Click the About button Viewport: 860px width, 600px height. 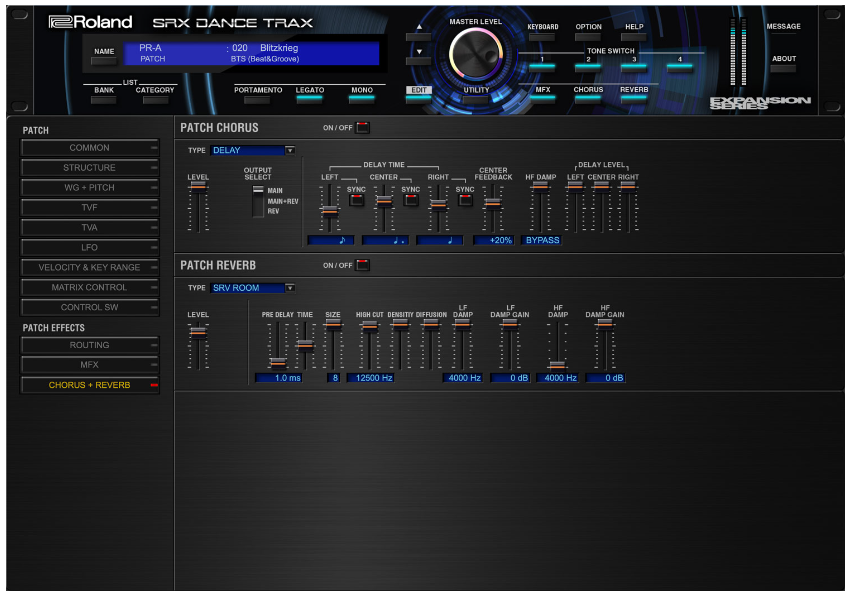coord(784,68)
